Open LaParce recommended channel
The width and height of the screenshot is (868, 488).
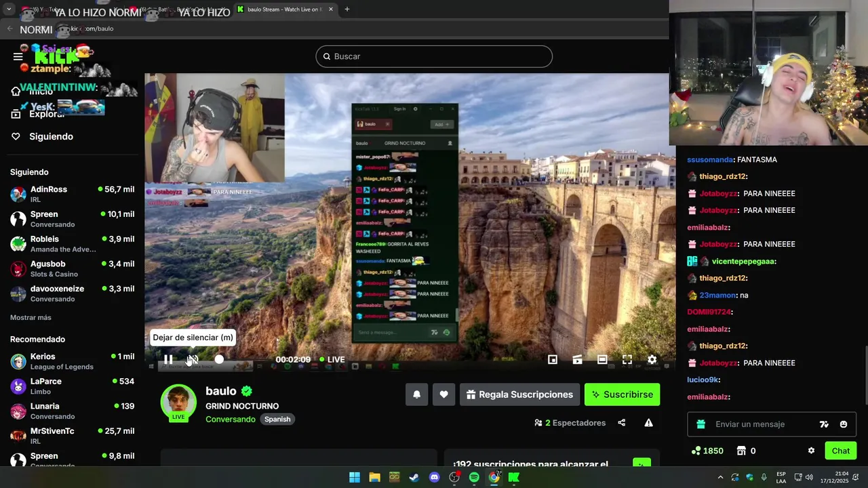click(x=72, y=386)
